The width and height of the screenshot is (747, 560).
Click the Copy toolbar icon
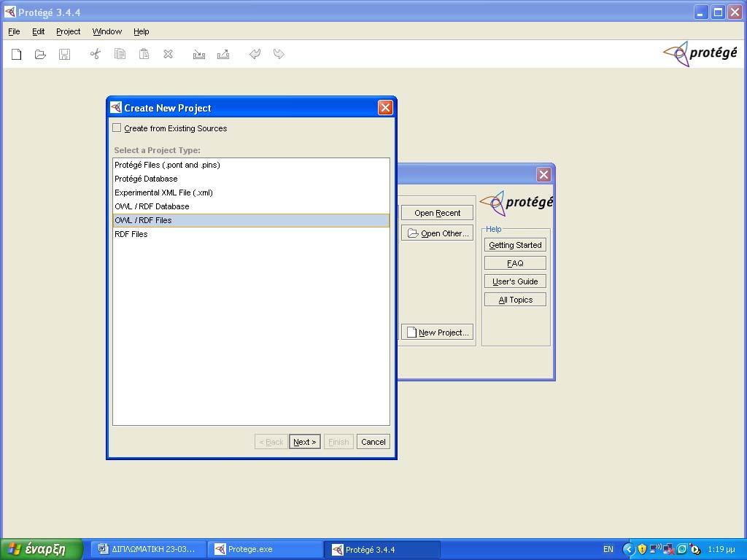120,54
